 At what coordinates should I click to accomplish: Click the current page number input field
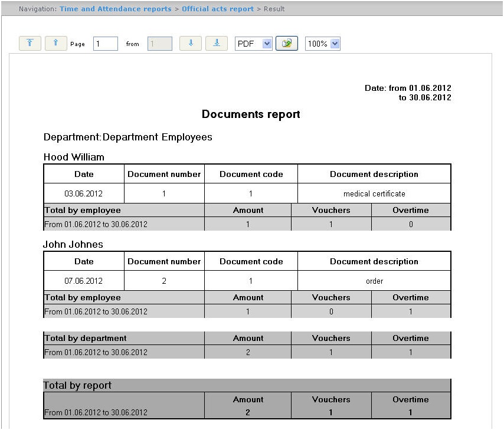pos(105,44)
